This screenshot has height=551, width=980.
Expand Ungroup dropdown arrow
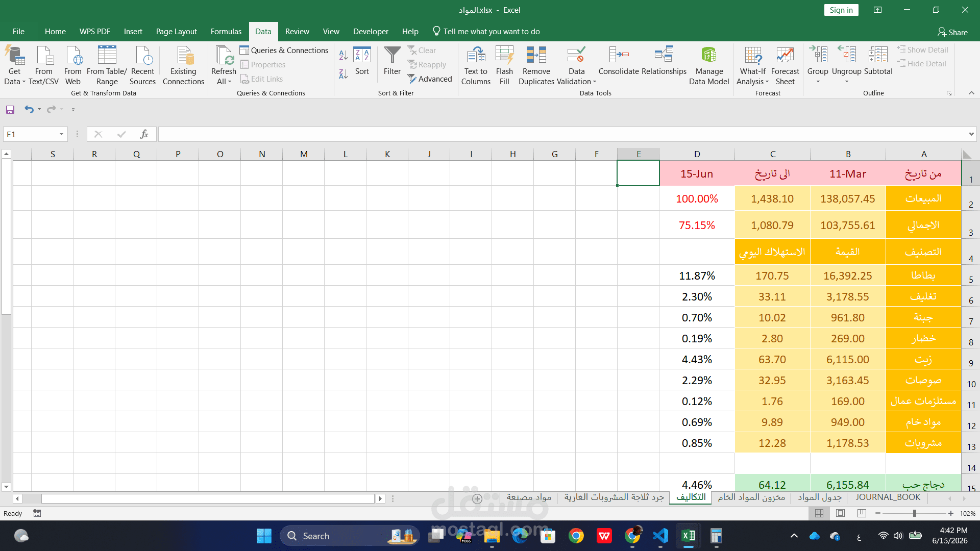[846, 82]
